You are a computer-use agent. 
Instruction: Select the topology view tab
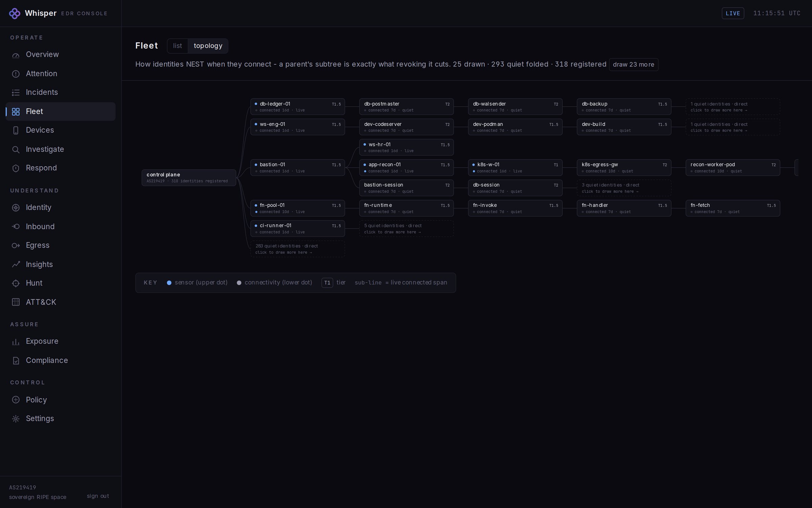pyautogui.click(x=208, y=46)
